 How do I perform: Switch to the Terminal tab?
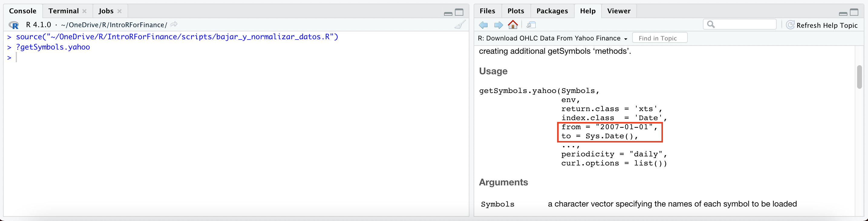click(x=64, y=11)
